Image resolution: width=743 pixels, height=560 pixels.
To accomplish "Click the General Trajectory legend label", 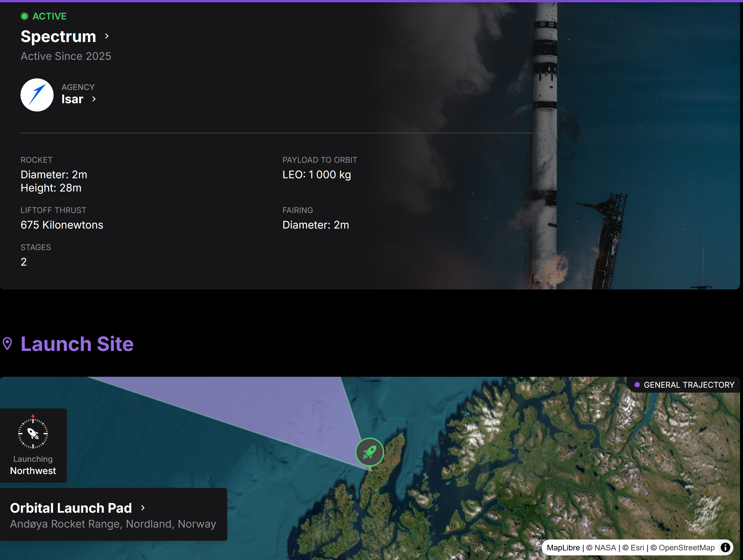I will [x=689, y=385].
